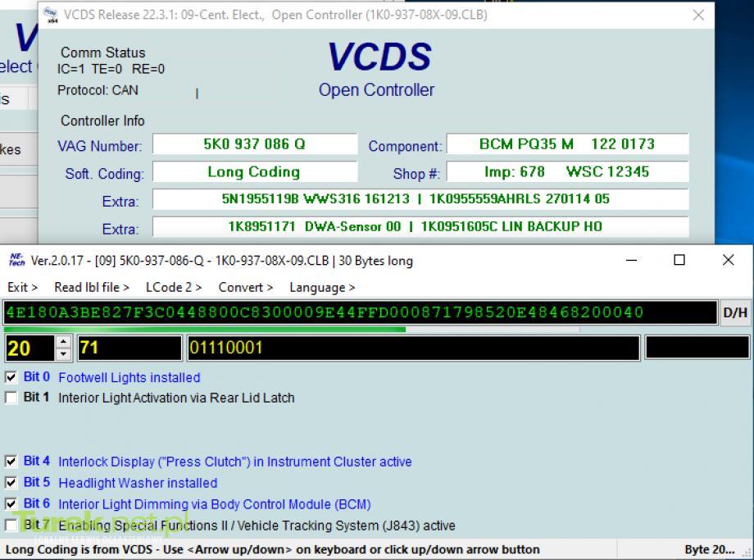
Task: Increase byte number with up arrow
Action: pos(63,342)
